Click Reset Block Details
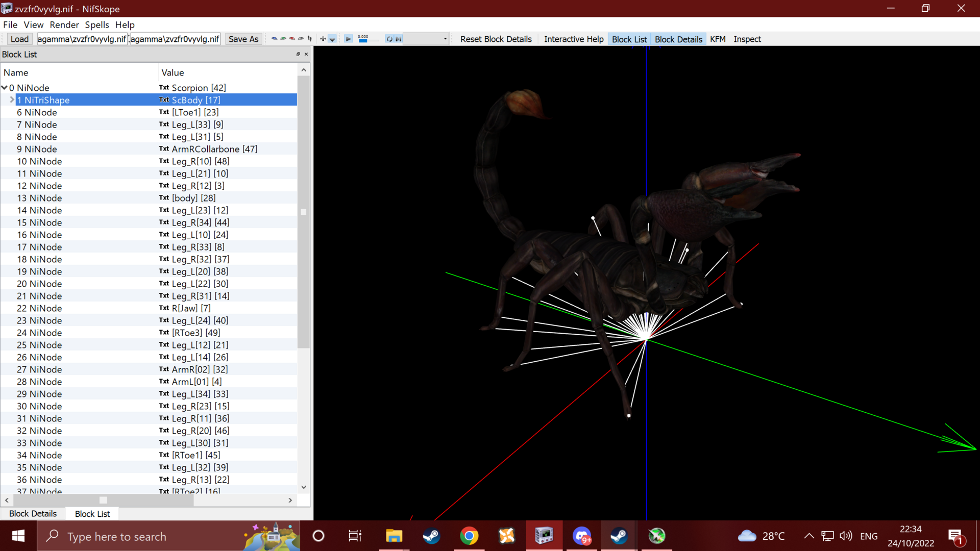 click(x=496, y=39)
